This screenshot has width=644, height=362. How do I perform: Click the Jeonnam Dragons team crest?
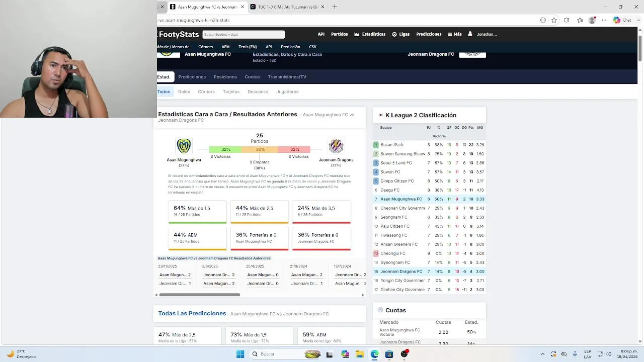336,146
